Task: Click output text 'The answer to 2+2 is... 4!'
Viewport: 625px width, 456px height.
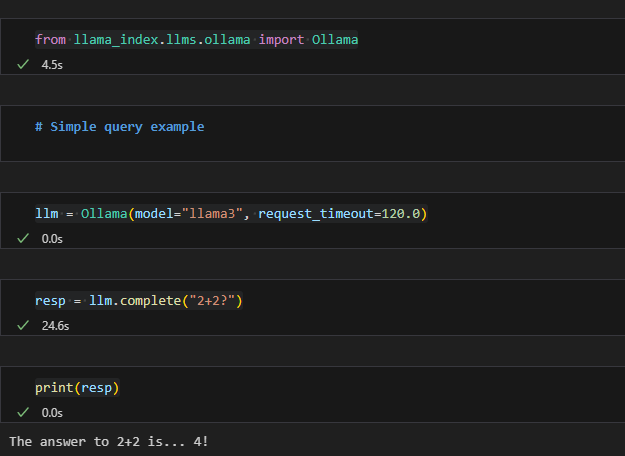Action: [x=108, y=442]
